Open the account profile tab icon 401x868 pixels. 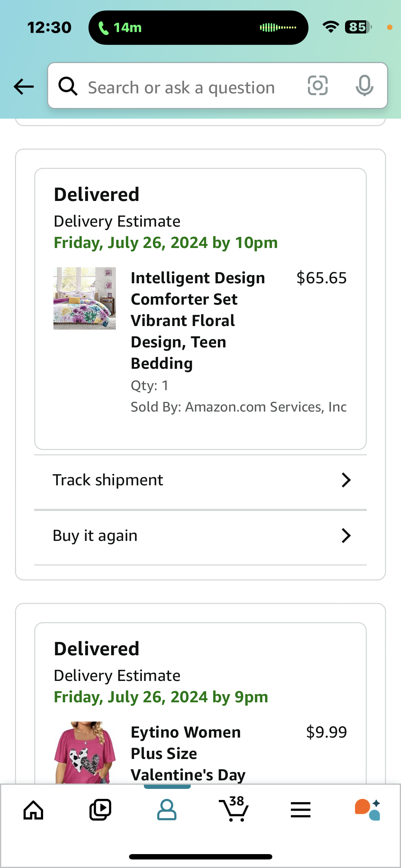pyautogui.click(x=167, y=810)
